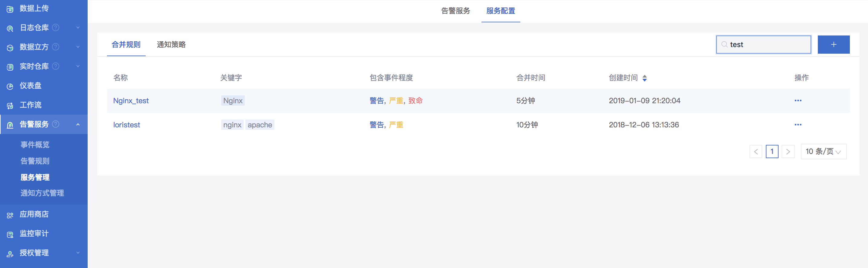The width and height of the screenshot is (868, 268).
Task: Click the 工作流 workflow icon
Action: coord(10,105)
